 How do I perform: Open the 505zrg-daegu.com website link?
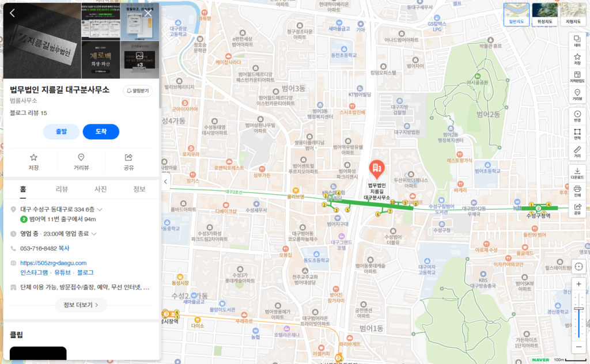tap(53, 263)
